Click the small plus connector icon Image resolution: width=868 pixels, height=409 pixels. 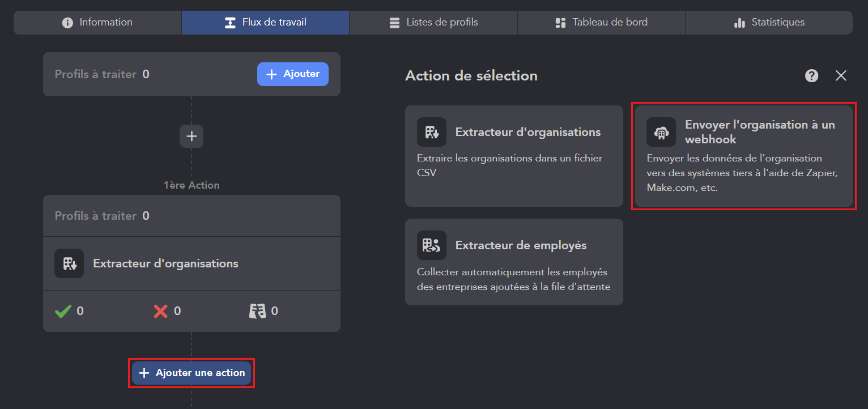point(192,136)
